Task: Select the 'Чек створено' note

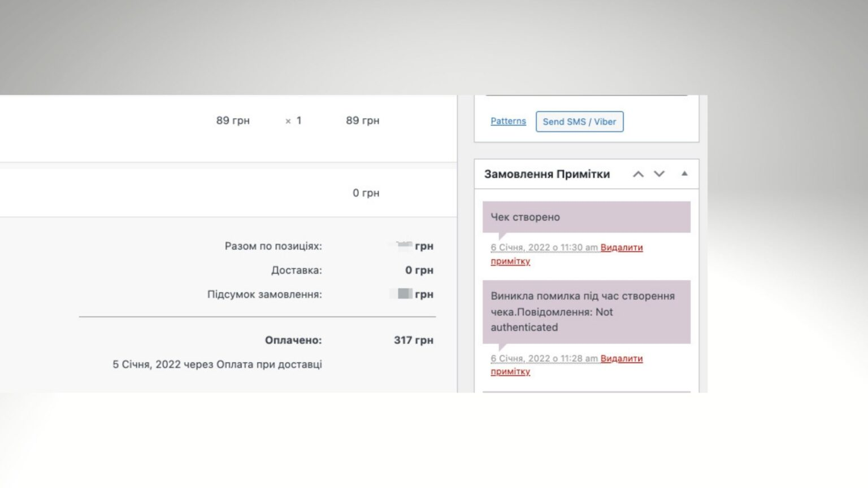Action: coord(587,217)
